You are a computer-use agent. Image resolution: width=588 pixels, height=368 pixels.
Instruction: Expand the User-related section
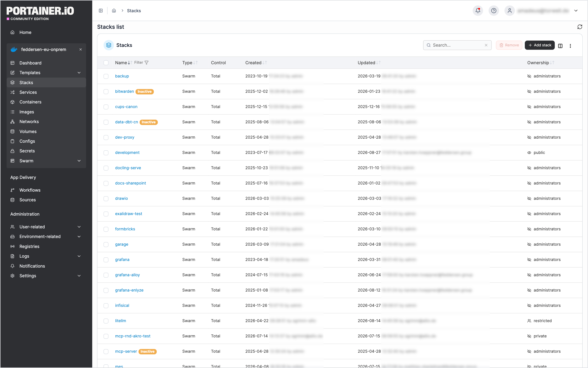(x=79, y=227)
